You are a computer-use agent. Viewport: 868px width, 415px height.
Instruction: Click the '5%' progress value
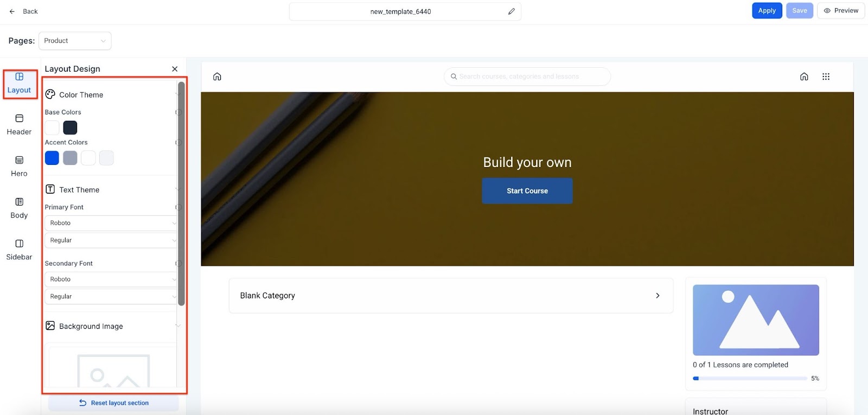tap(815, 379)
